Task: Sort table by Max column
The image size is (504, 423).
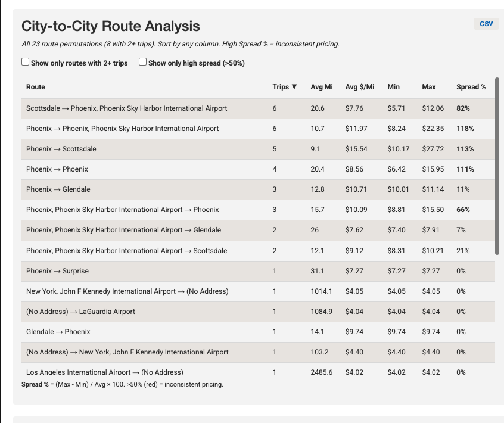Action: click(x=428, y=87)
